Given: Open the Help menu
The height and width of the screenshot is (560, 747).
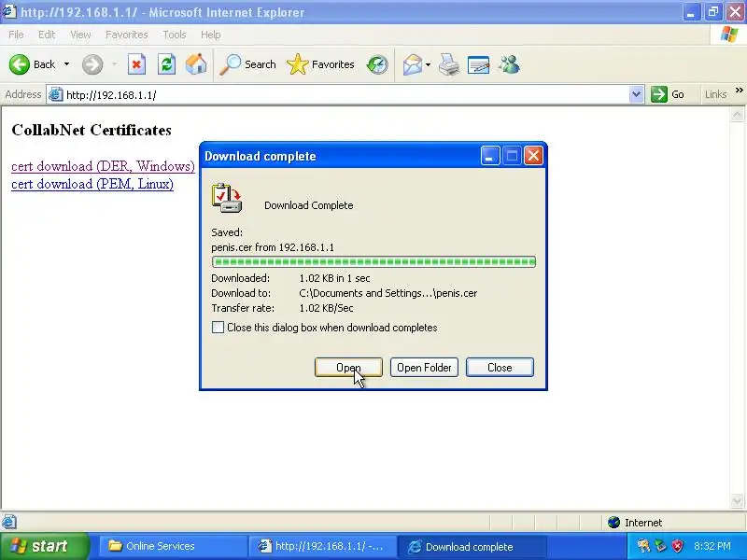Looking at the screenshot, I should click(211, 35).
